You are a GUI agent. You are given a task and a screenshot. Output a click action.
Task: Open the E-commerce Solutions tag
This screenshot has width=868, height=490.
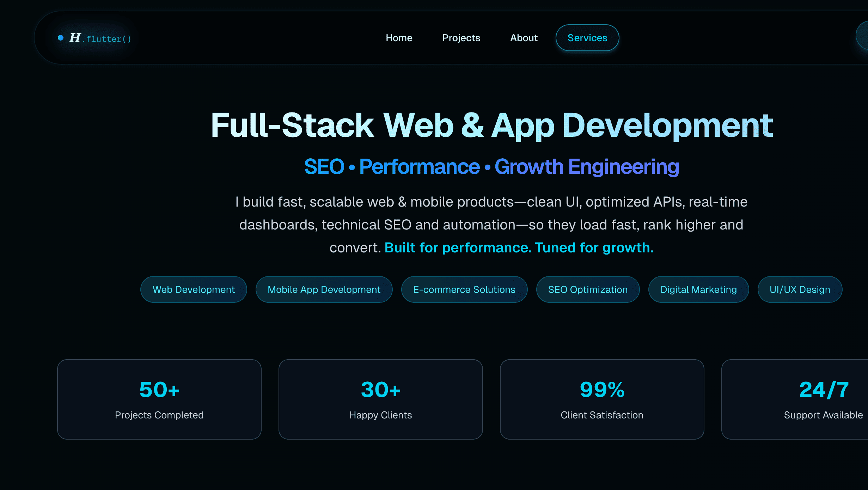coord(464,289)
